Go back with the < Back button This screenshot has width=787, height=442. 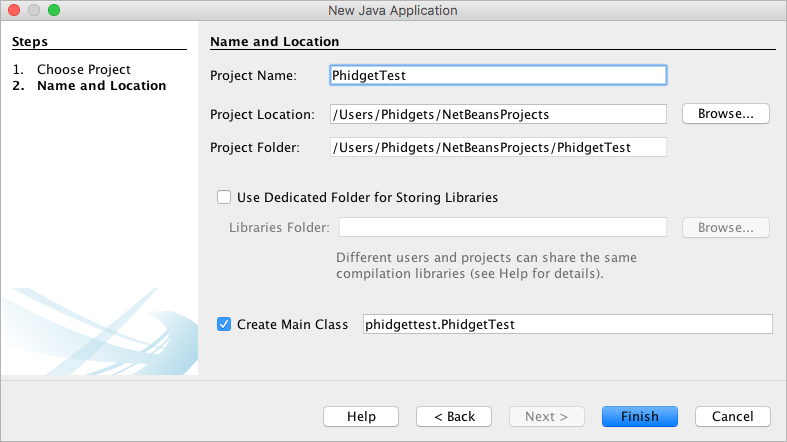(454, 416)
